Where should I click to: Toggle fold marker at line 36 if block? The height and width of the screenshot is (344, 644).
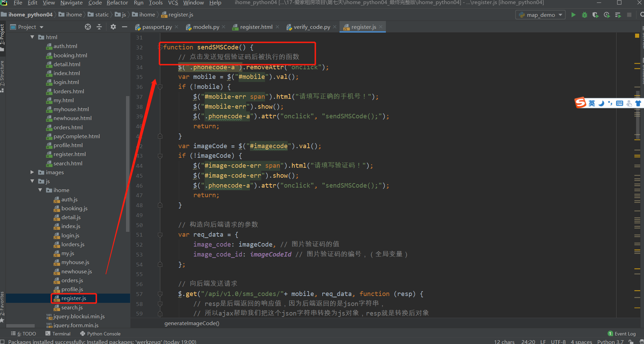[160, 87]
